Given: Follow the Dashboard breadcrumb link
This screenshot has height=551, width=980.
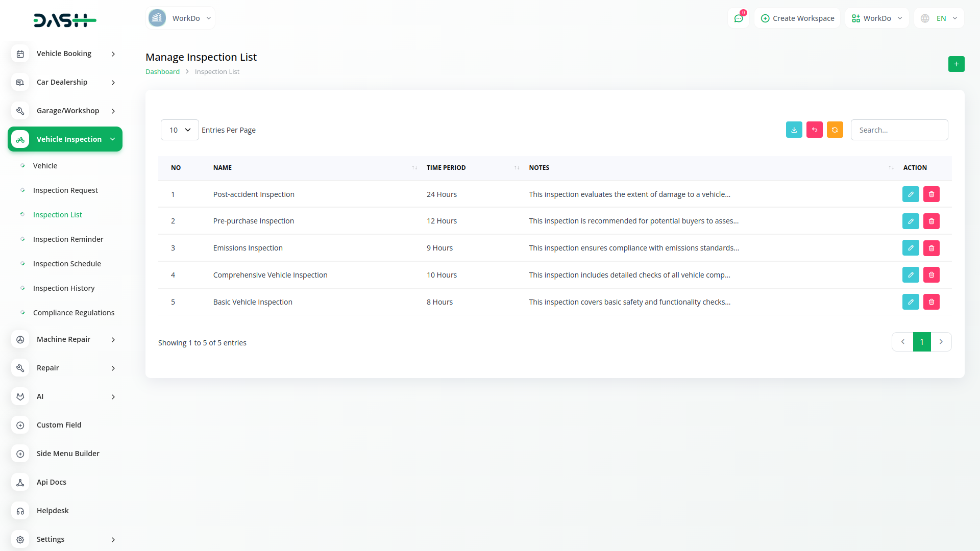Looking at the screenshot, I should (162, 71).
